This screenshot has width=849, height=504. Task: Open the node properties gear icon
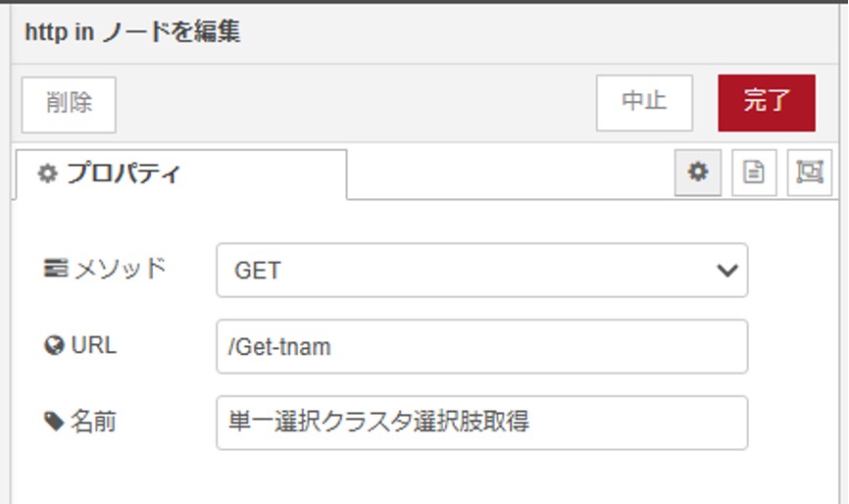click(698, 173)
